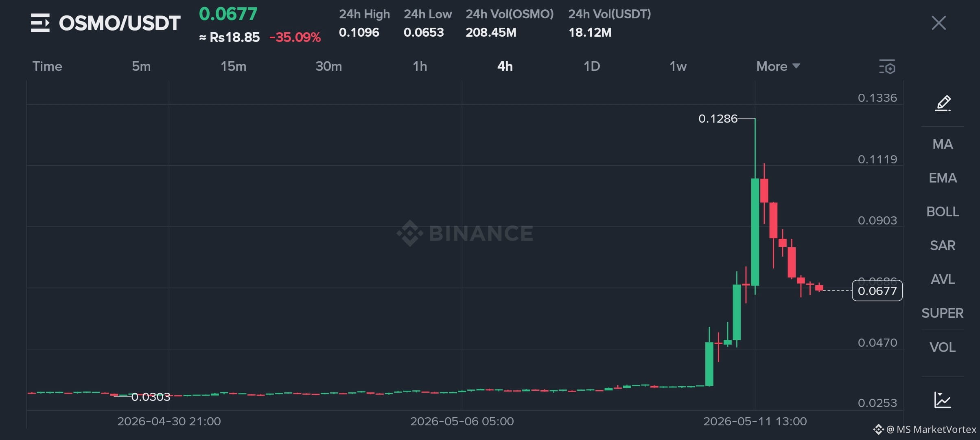This screenshot has height=440, width=980.
Task: Expand the More intervals dropdown
Action: pyautogui.click(x=778, y=66)
